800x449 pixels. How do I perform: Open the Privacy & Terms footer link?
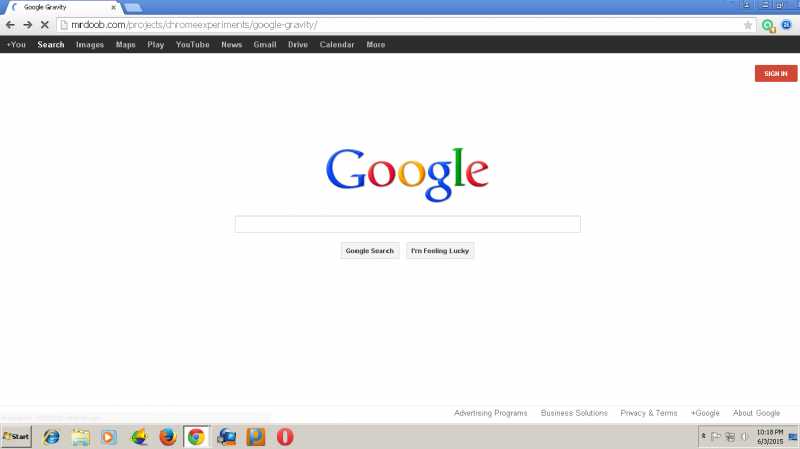coord(648,413)
